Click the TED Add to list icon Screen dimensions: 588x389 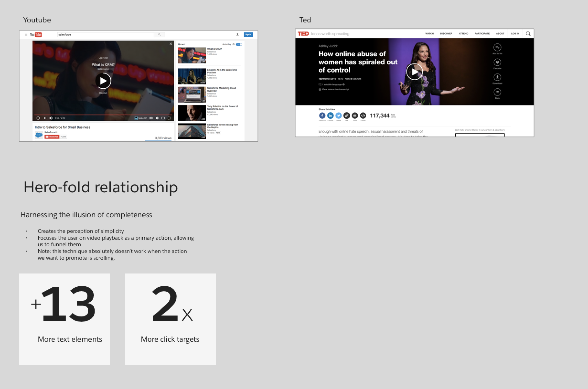497,47
